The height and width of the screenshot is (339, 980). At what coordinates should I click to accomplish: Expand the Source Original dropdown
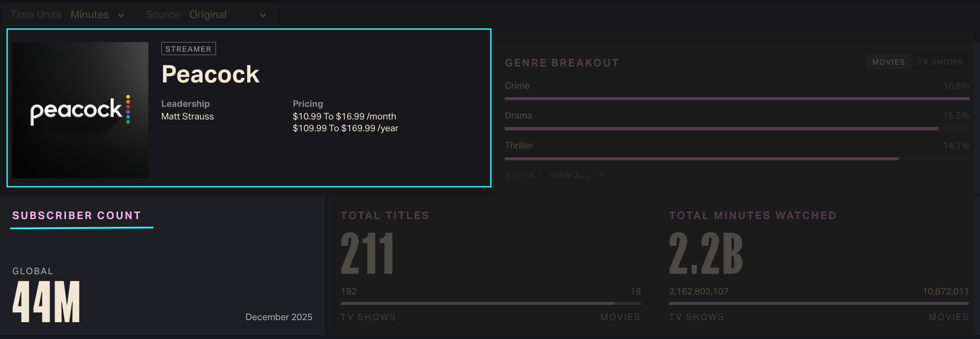click(x=227, y=15)
